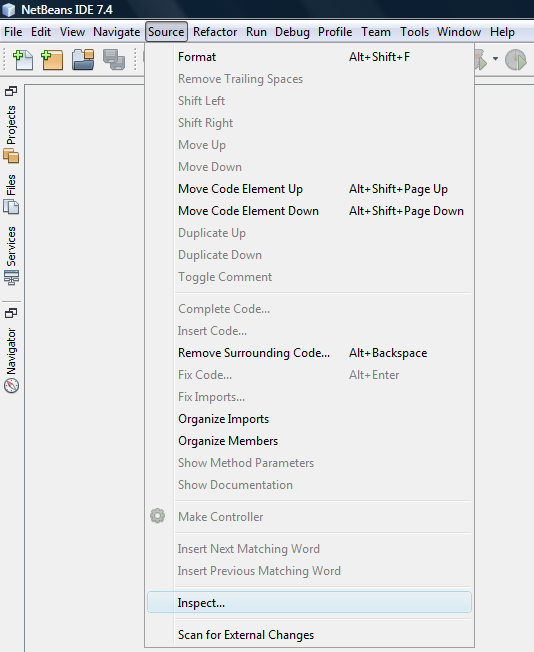This screenshot has height=652, width=534.
Task: Open the Refactor menu
Action: [x=215, y=32]
